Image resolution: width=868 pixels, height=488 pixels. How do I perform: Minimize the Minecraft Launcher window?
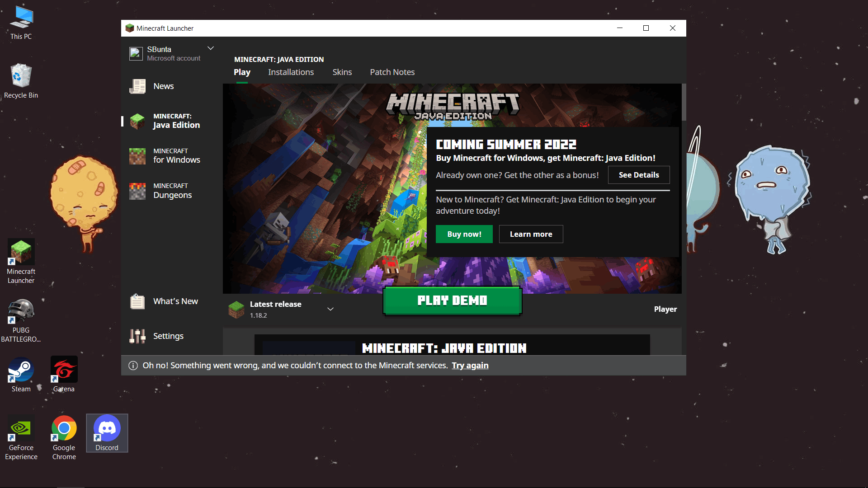pyautogui.click(x=620, y=28)
